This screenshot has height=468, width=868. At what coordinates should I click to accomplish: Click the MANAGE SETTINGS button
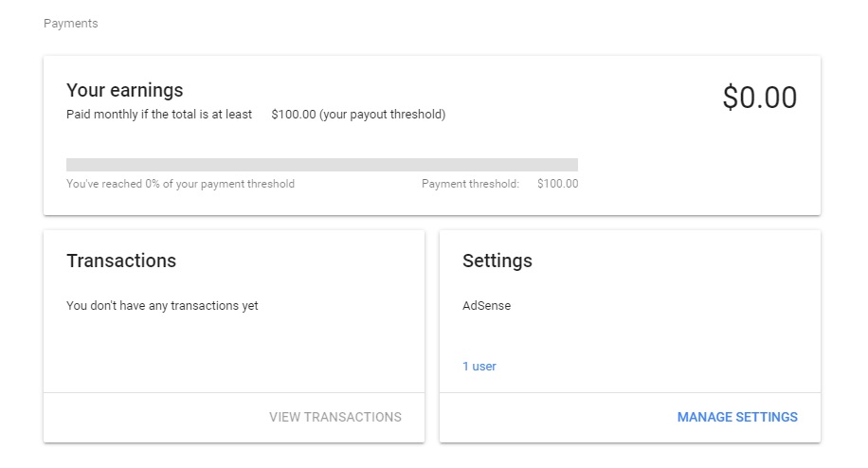point(737,417)
